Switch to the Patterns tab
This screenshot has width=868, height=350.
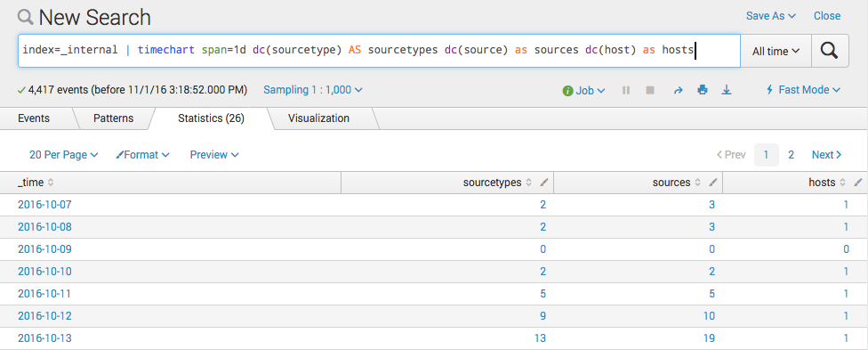pyautogui.click(x=113, y=118)
